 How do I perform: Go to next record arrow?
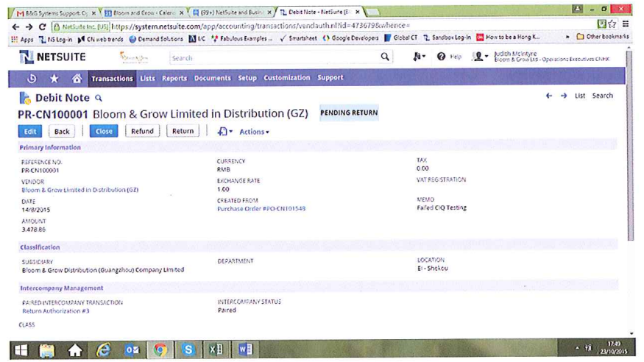point(564,96)
